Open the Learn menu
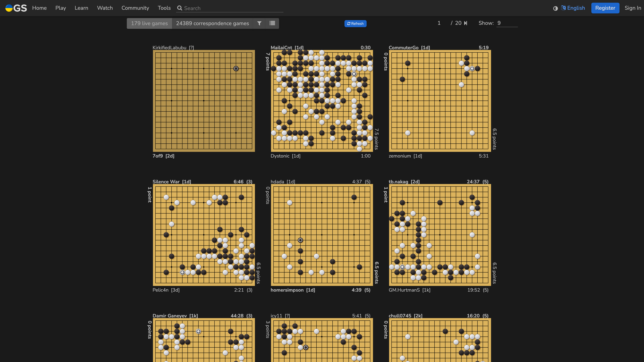The height and width of the screenshot is (362, 644). click(81, 8)
